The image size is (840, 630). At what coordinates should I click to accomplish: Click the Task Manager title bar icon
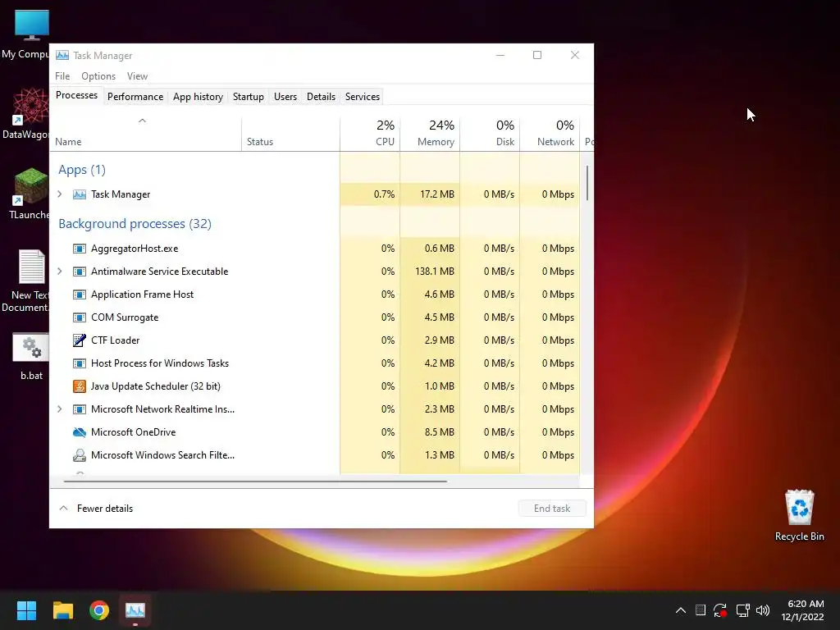click(x=62, y=55)
